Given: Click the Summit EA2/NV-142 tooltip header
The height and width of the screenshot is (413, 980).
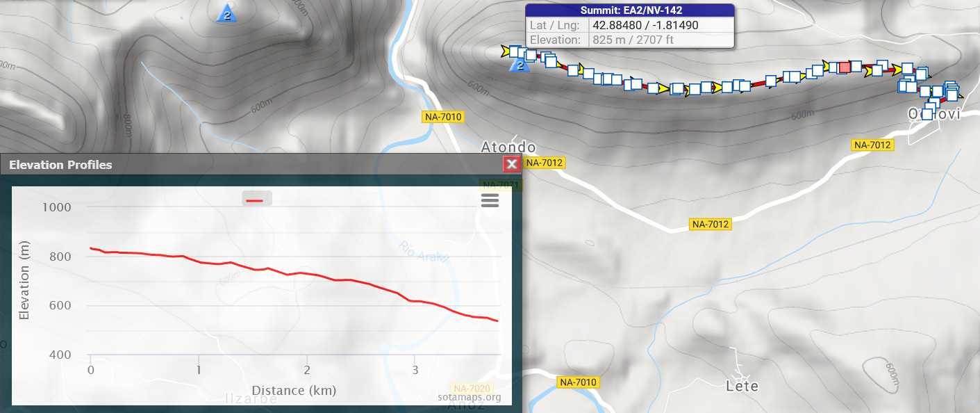Looking at the screenshot, I should click(x=629, y=10).
